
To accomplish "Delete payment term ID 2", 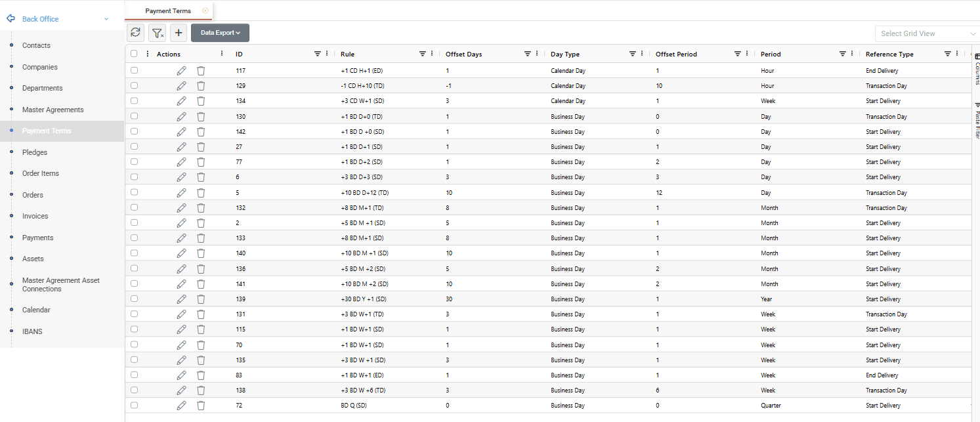I will [201, 223].
